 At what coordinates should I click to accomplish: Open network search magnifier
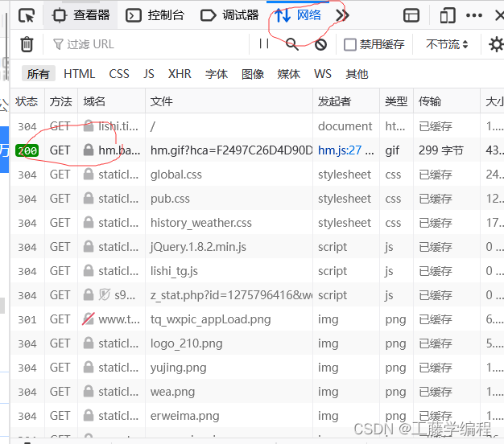pos(292,44)
